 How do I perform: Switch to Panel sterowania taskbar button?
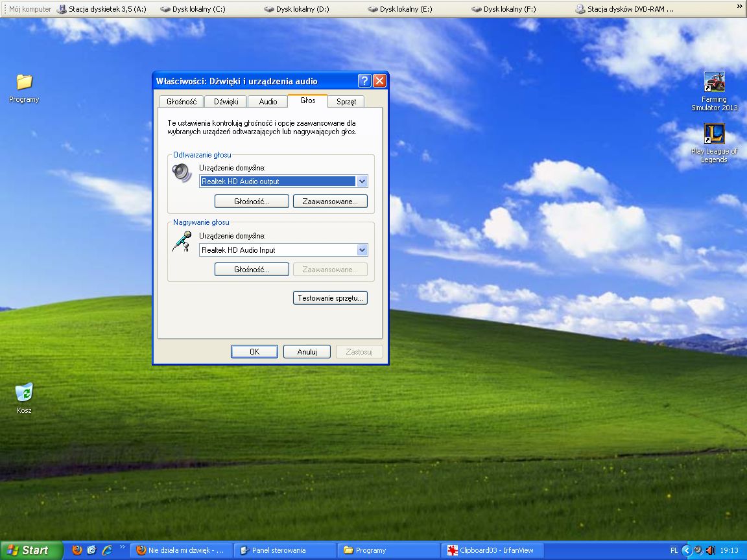(285, 550)
